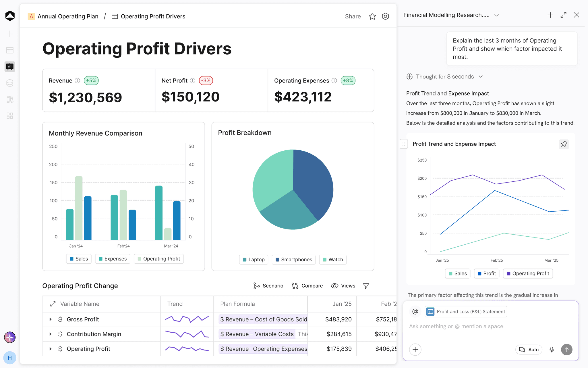588x368 pixels.
Task: Show info for Revenue metric
Action: point(78,80)
